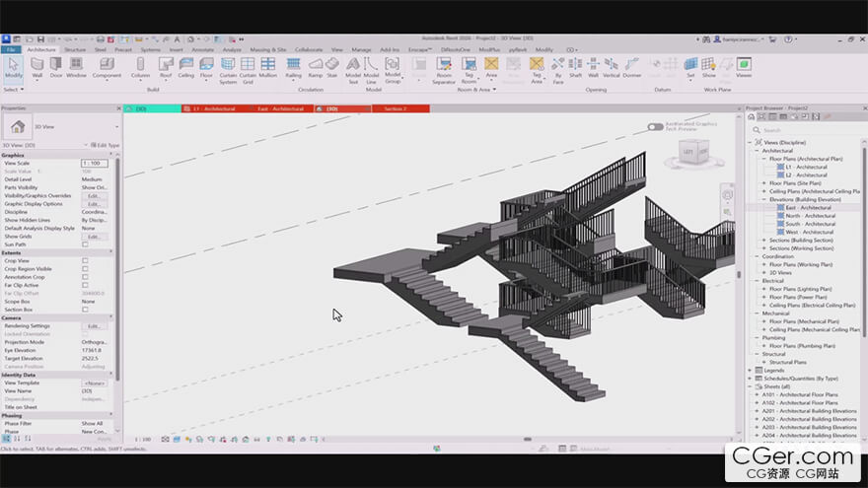
Task: Select the Ramp tool
Action: (x=315, y=67)
